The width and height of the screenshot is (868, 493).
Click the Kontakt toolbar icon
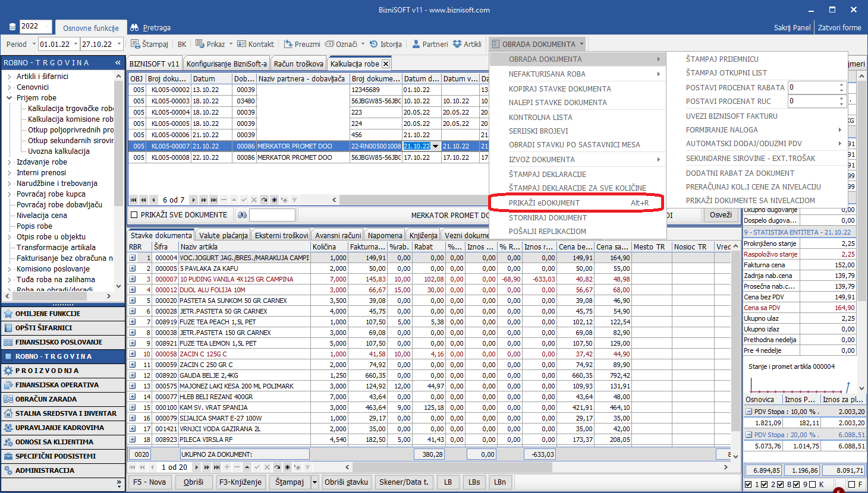coord(241,44)
